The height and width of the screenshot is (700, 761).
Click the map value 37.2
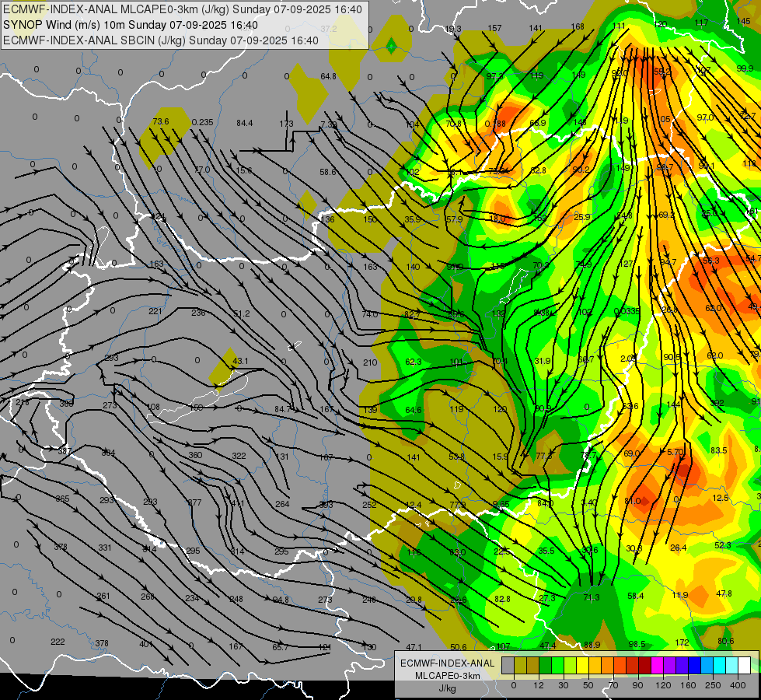click(x=329, y=29)
